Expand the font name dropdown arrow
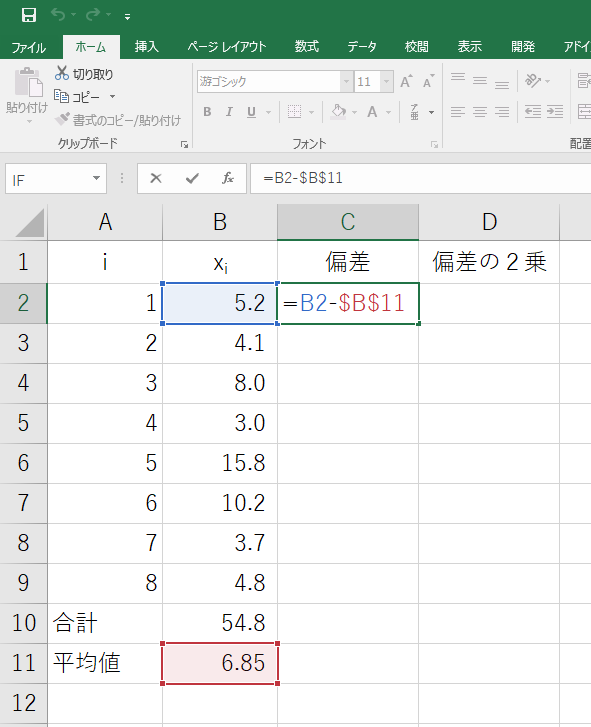 pyautogui.click(x=346, y=82)
